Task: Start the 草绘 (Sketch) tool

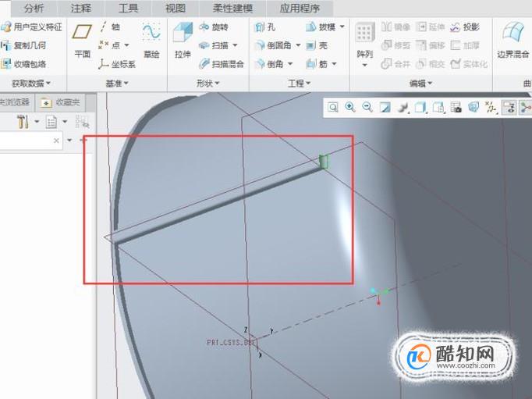Action: tap(151, 40)
